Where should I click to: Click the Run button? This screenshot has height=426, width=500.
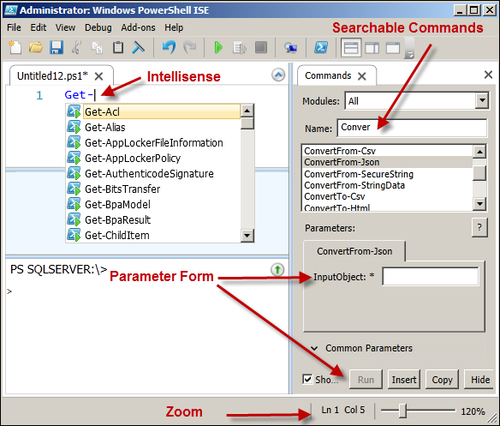click(366, 379)
